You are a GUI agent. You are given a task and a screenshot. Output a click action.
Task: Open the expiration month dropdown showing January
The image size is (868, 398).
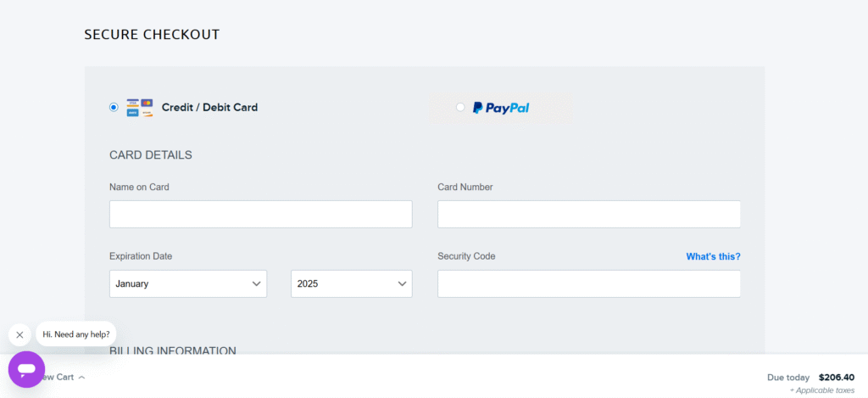(188, 283)
